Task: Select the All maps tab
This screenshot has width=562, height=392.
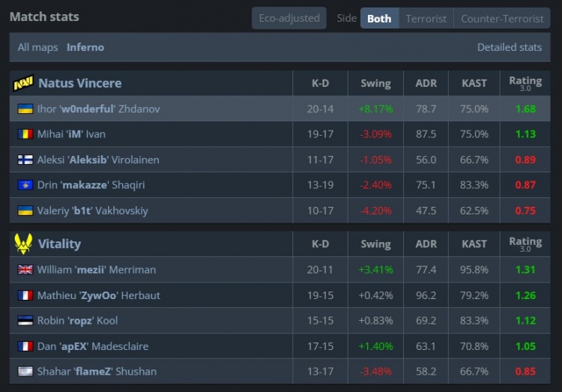Action: click(38, 47)
